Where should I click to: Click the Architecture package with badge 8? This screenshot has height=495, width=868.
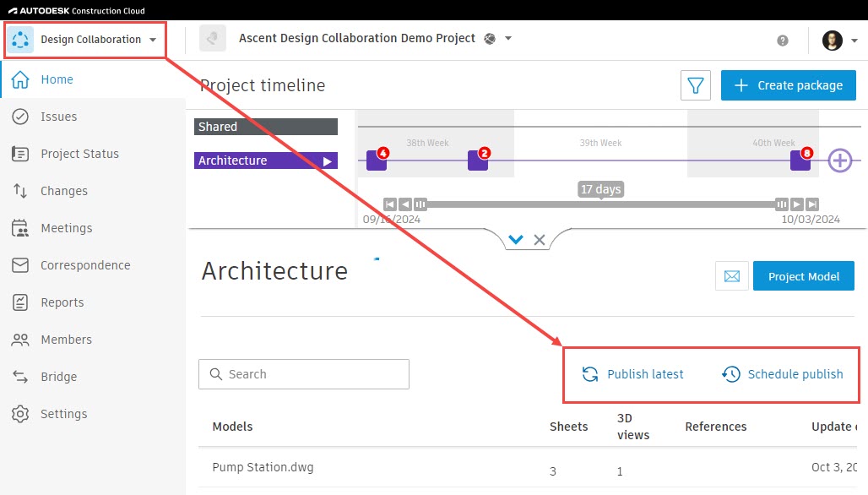point(801,160)
